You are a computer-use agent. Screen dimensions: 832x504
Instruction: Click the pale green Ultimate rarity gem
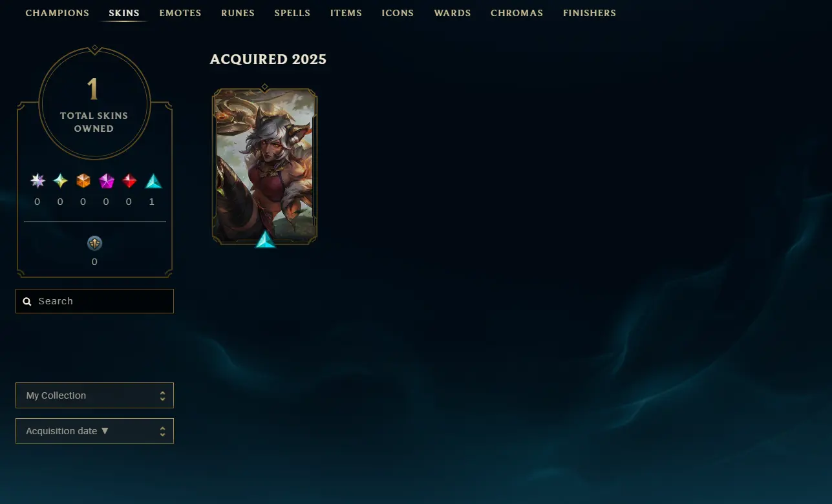pyautogui.click(x=60, y=181)
